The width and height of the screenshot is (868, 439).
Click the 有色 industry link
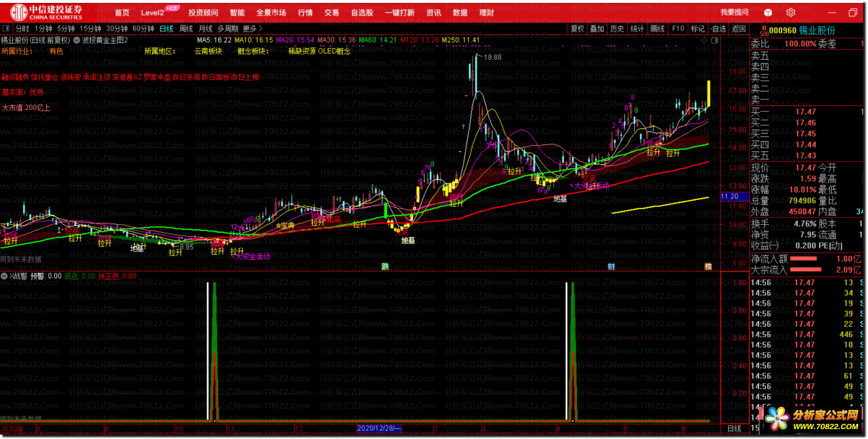click(56, 51)
